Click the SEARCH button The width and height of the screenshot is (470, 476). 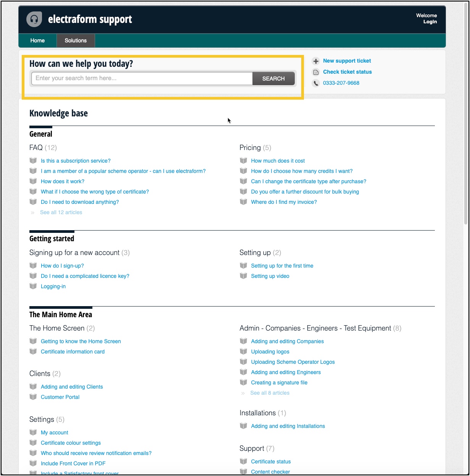coord(273,79)
